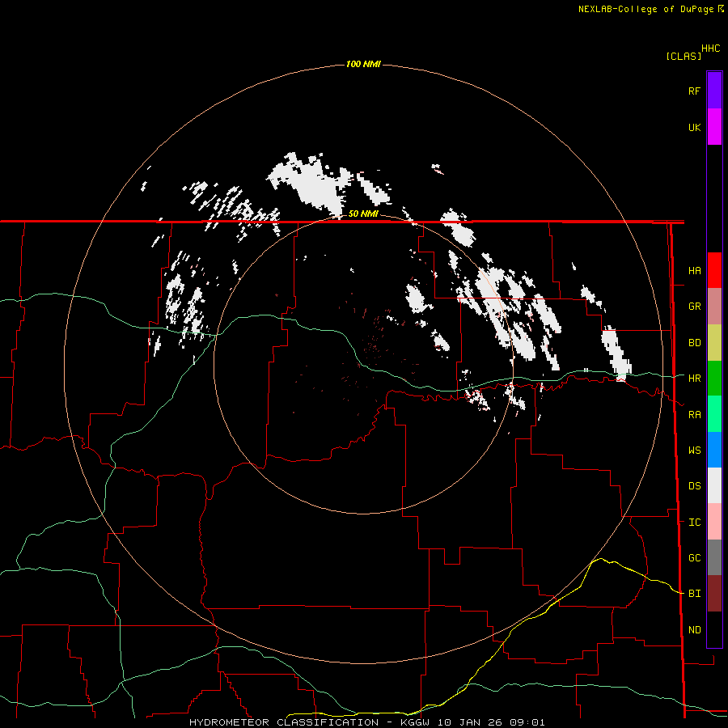Select the BD yellow legend block
This screenshot has height=728, width=728.
[714, 343]
